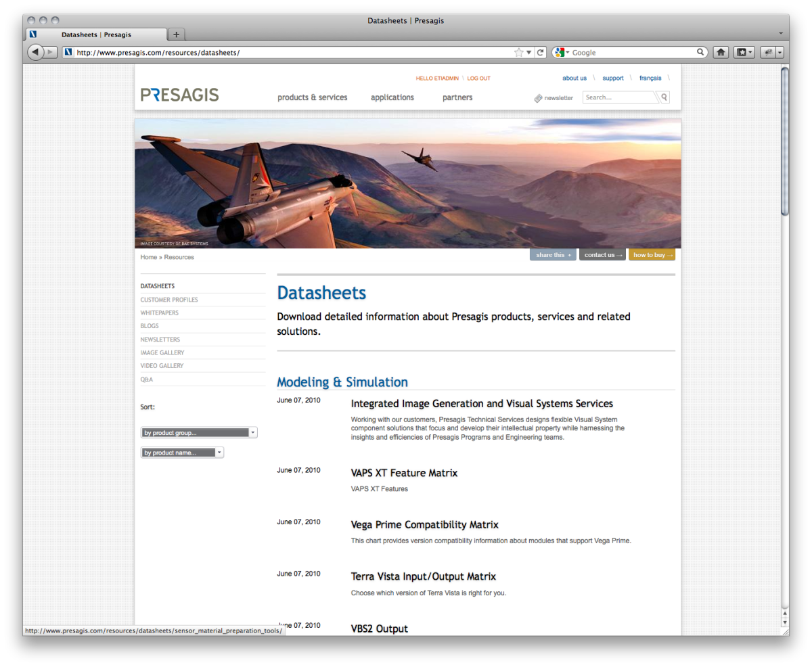This screenshot has width=812, height=667.
Task: Click the vertical scrollbar thumb
Action: (x=785, y=141)
